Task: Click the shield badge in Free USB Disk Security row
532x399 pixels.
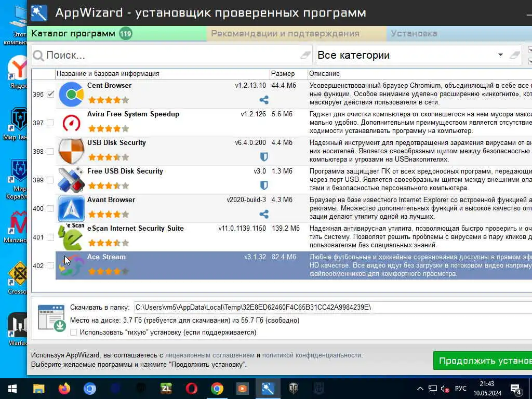Action: tap(263, 185)
